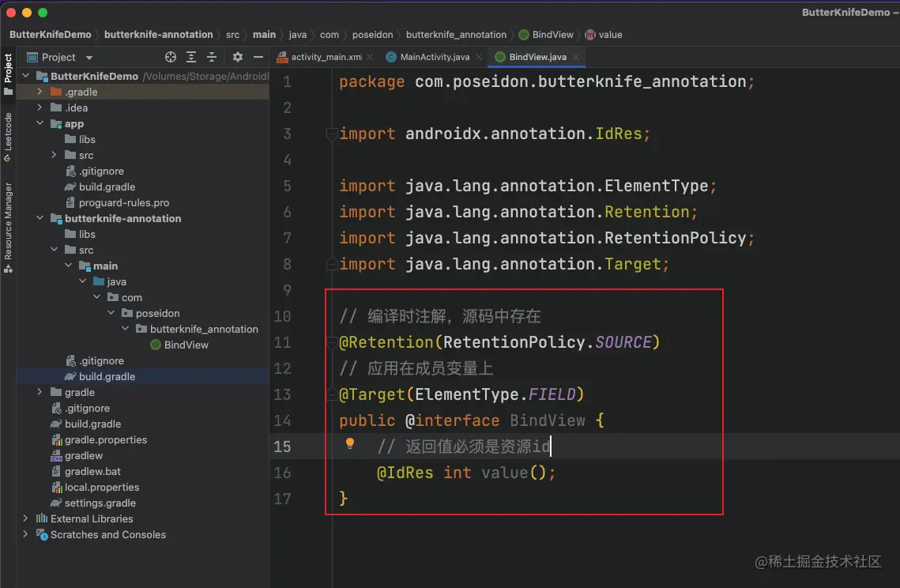
Task: Select the gradlew script file
Action: click(x=77, y=455)
